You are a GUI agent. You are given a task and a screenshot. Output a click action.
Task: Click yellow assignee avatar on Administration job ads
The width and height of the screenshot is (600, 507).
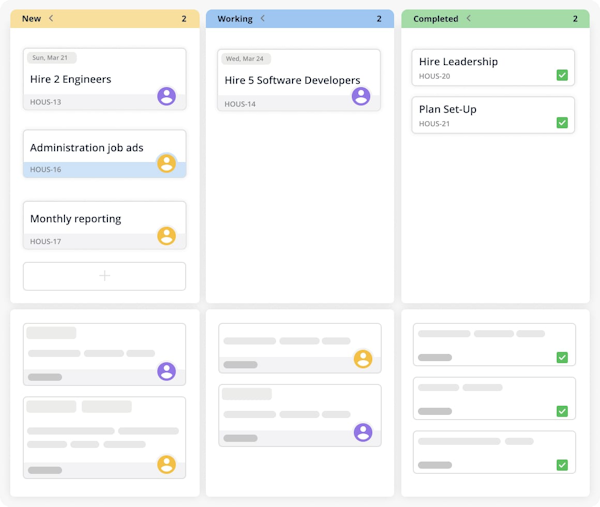point(166,163)
